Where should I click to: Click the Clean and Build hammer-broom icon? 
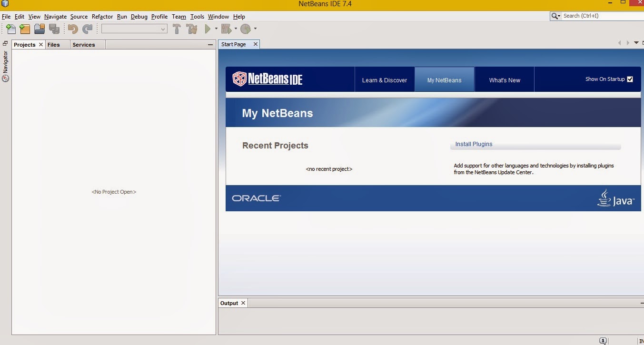tap(191, 29)
